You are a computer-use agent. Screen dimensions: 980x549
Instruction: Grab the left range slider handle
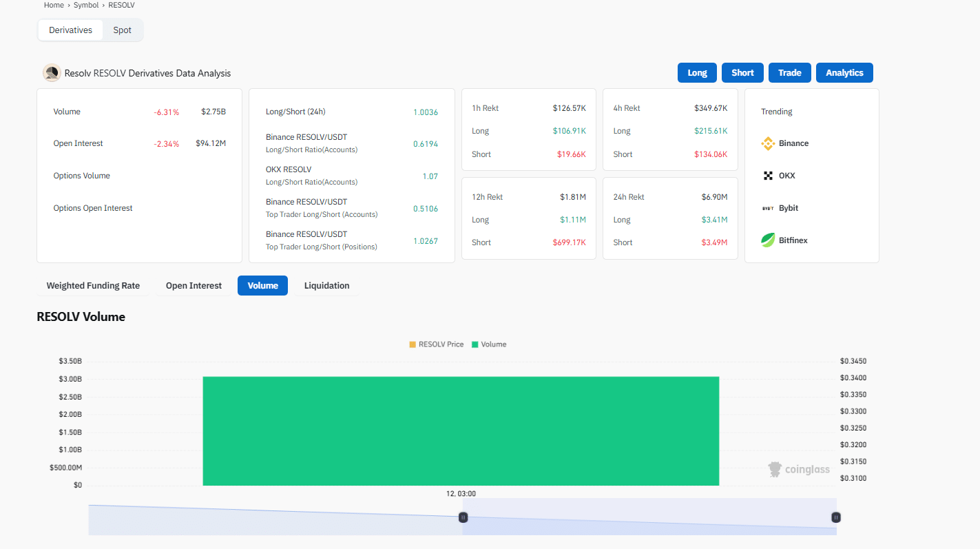click(x=463, y=517)
